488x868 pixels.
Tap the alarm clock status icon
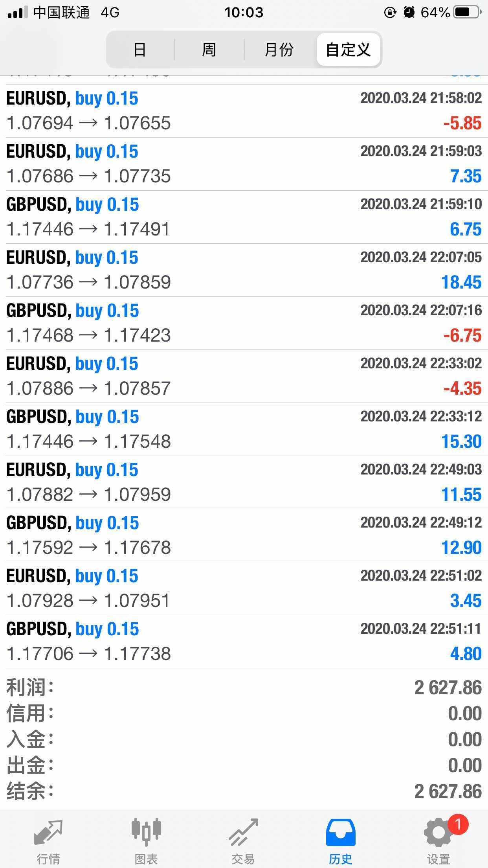tap(409, 13)
